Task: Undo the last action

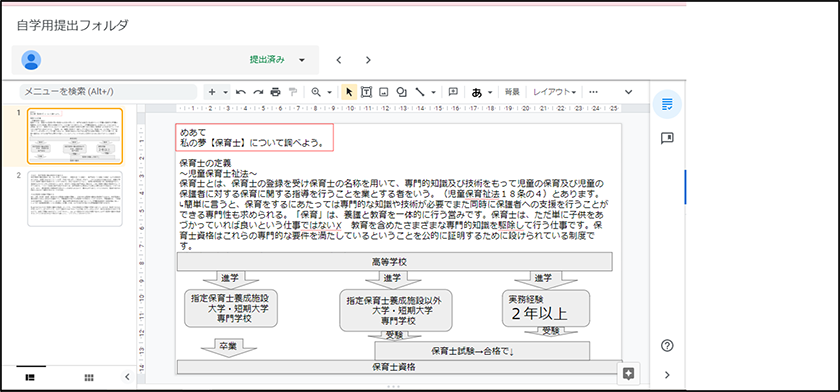Action: click(x=241, y=92)
